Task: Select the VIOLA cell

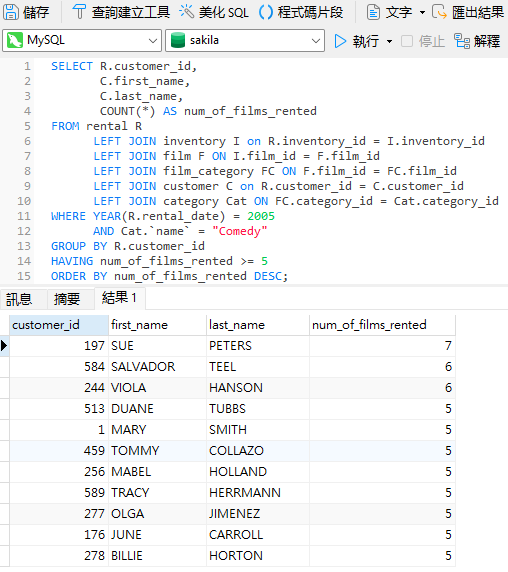Action: (x=158, y=388)
